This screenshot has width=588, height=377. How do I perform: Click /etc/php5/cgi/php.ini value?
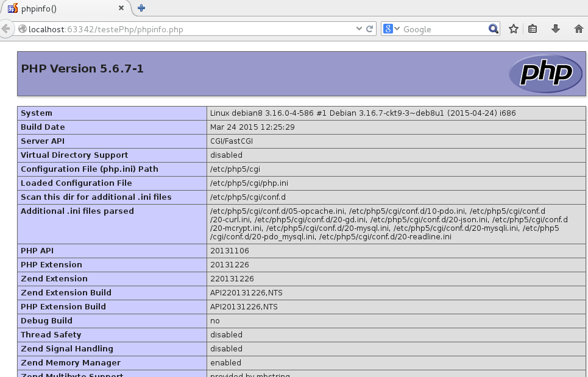click(x=249, y=183)
